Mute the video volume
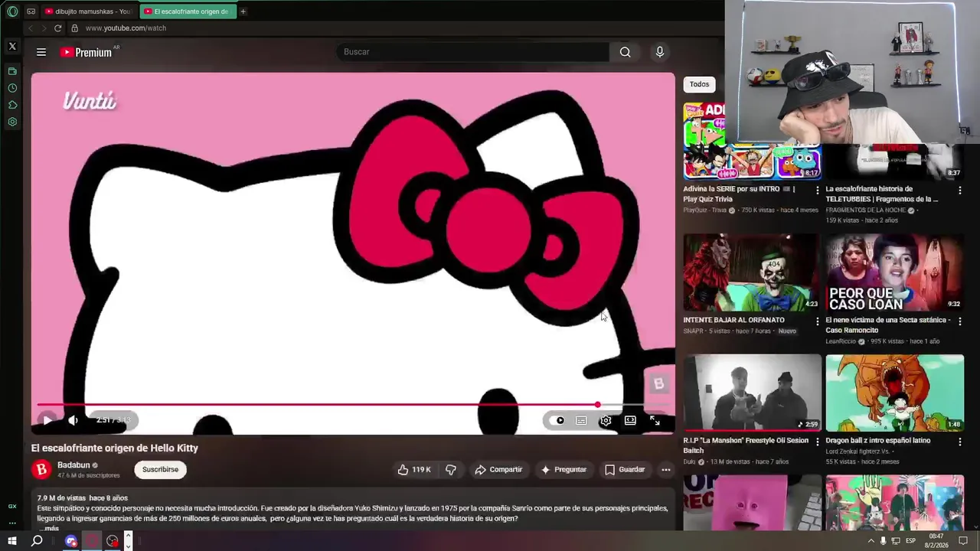 (73, 420)
